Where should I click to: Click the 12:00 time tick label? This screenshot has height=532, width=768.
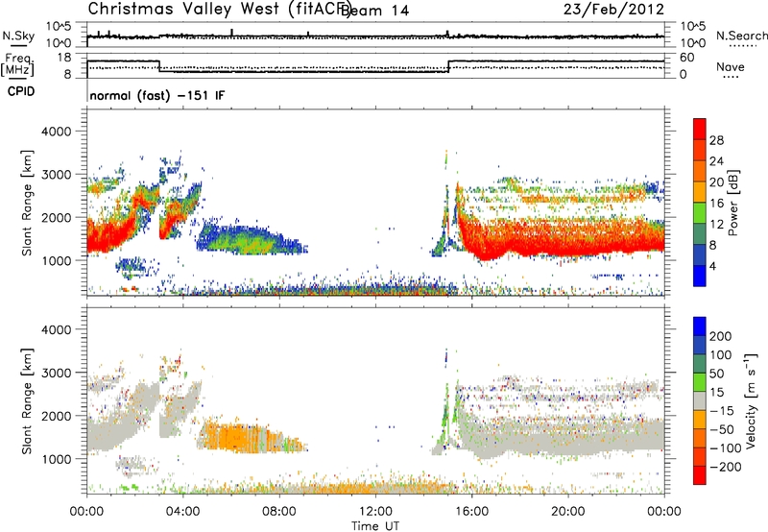375,512
